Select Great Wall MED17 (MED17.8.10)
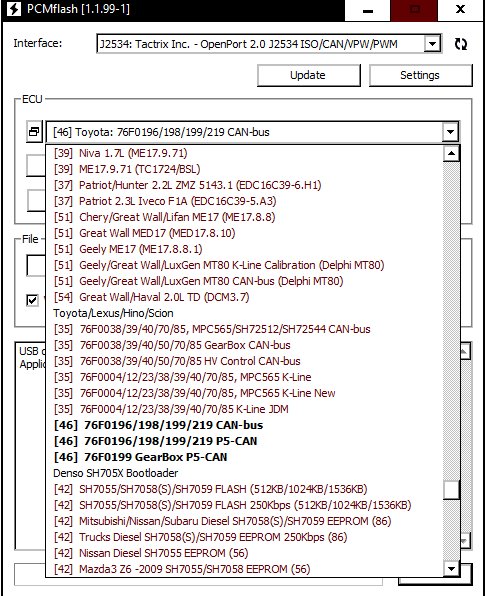 point(244,233)
